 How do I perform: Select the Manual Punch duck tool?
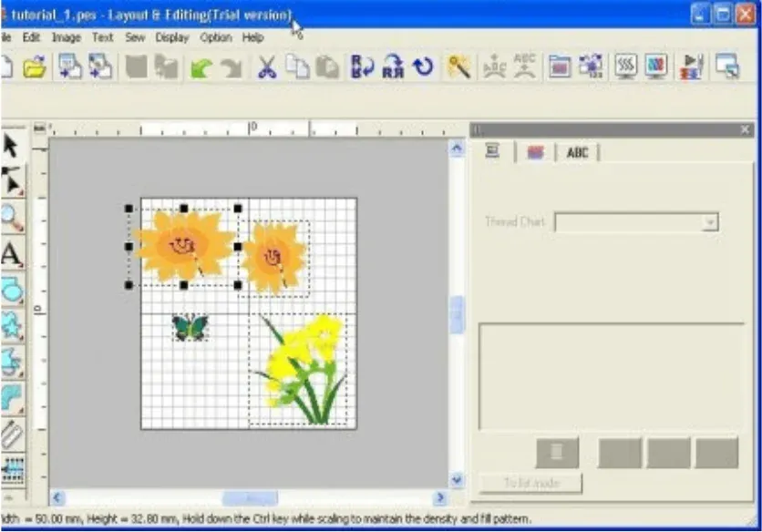[12, 362]
